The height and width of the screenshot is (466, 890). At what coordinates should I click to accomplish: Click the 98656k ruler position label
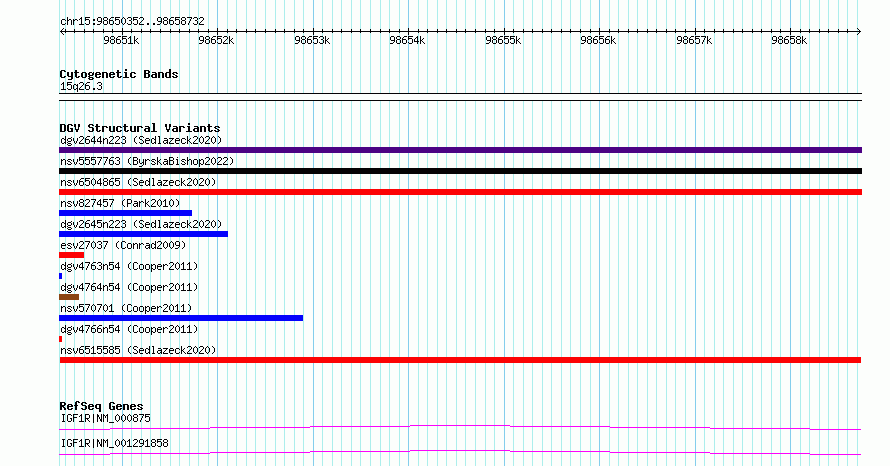[598, 40]
